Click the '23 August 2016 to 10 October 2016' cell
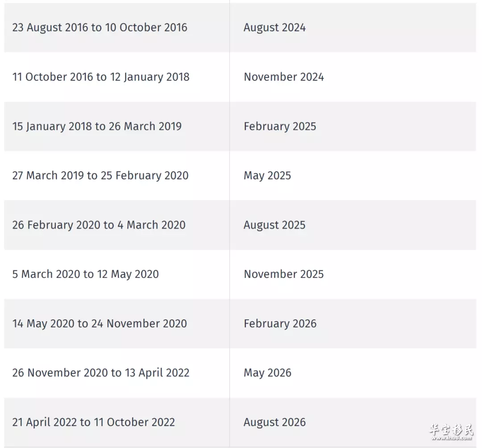The image size is (482, 448). 117,27
